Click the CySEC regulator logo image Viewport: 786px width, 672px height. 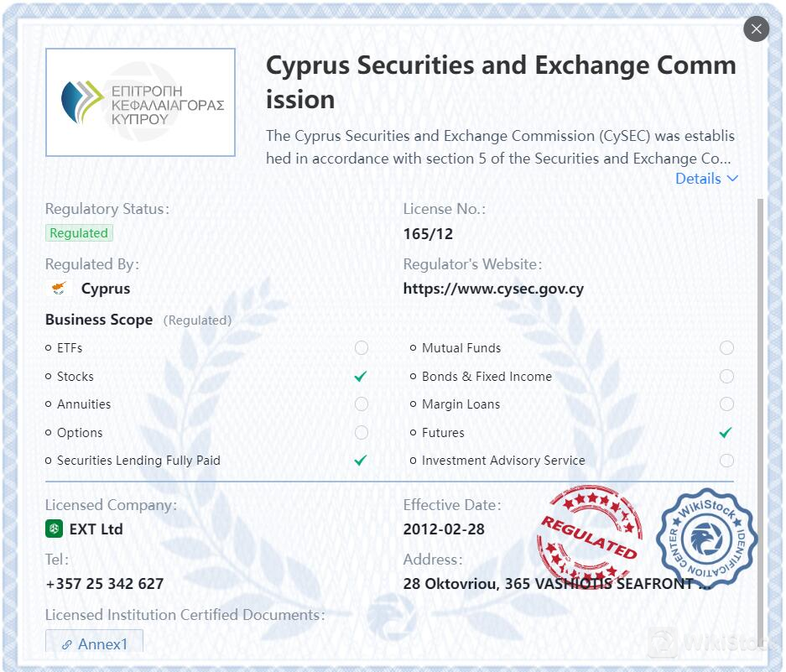tap(140, 102)
